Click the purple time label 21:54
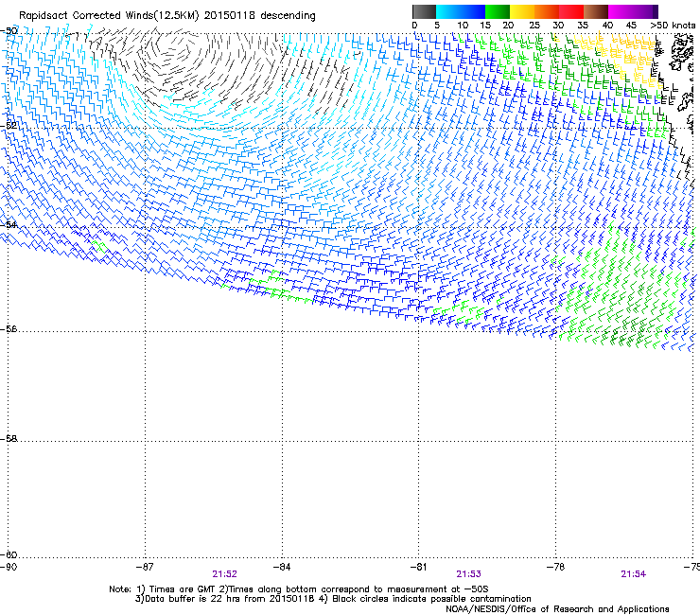The image size is (700, 615). point(634,574)
